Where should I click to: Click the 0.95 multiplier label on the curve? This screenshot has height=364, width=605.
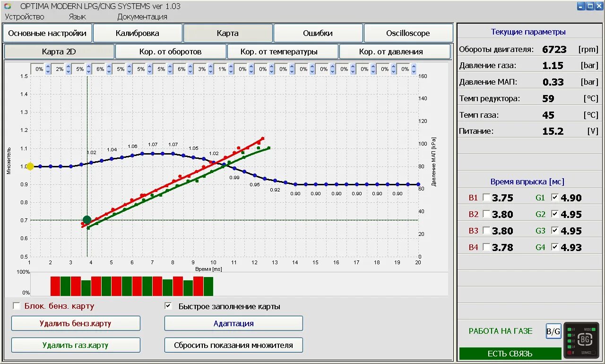(x=255, y=185)
